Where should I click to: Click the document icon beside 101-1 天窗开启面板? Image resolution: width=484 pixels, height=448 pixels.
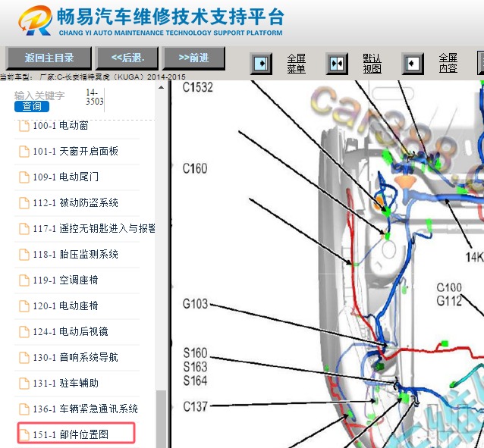[x=24, y=152]
